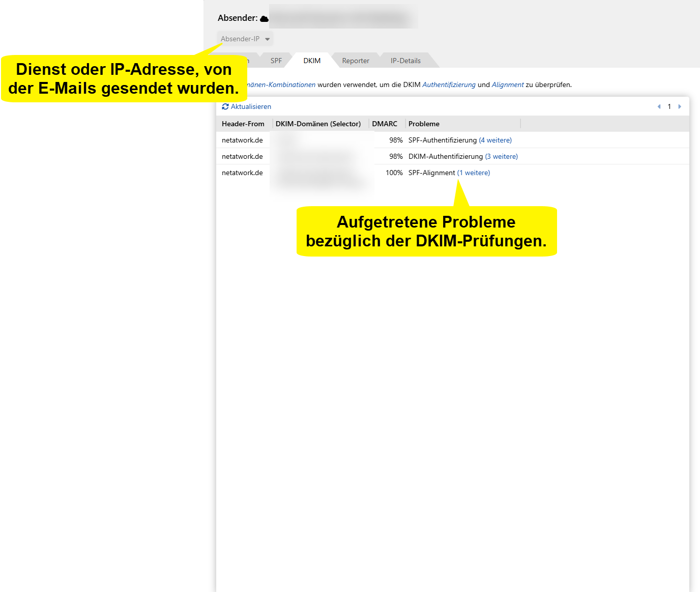
Task: Sort by the DMARC column header
Action: click(x=385, y=124)
